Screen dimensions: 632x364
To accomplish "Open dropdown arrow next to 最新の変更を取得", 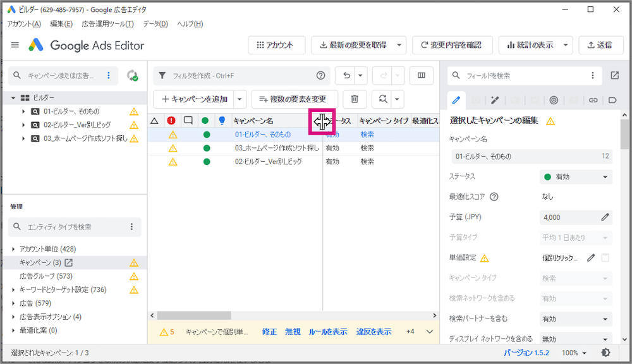I will 399,45.
